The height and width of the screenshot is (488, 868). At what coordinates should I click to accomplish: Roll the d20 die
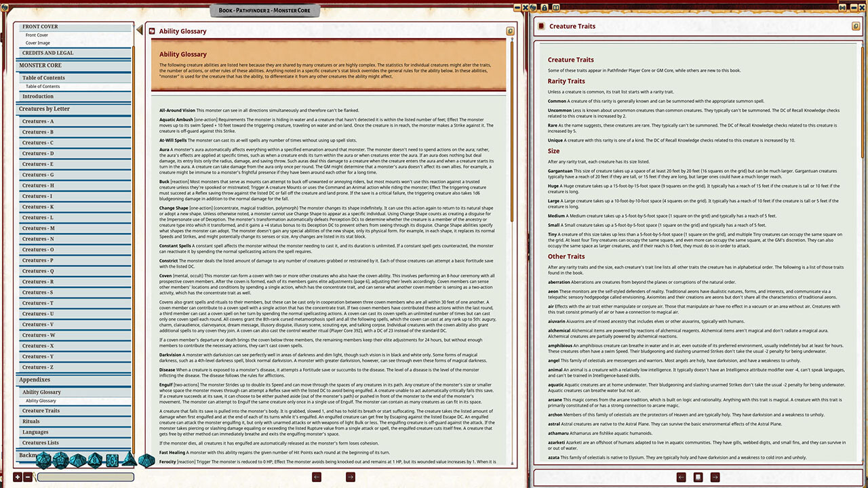point(44,460)
